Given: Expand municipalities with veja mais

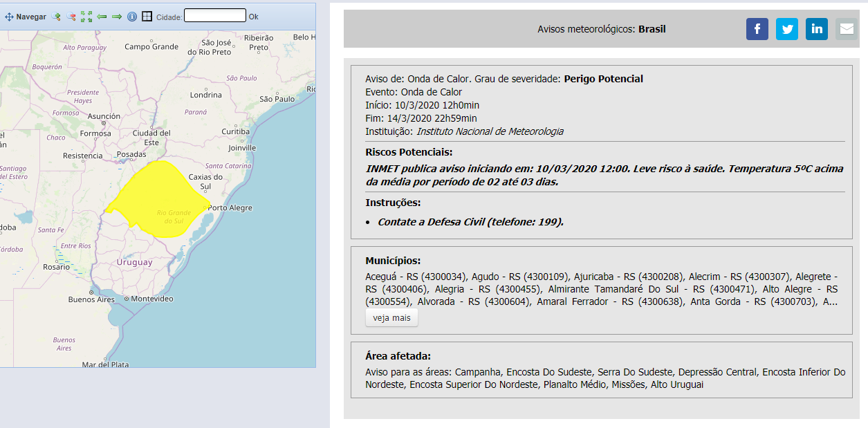Looking at the screenshot, I should (391, 318).
